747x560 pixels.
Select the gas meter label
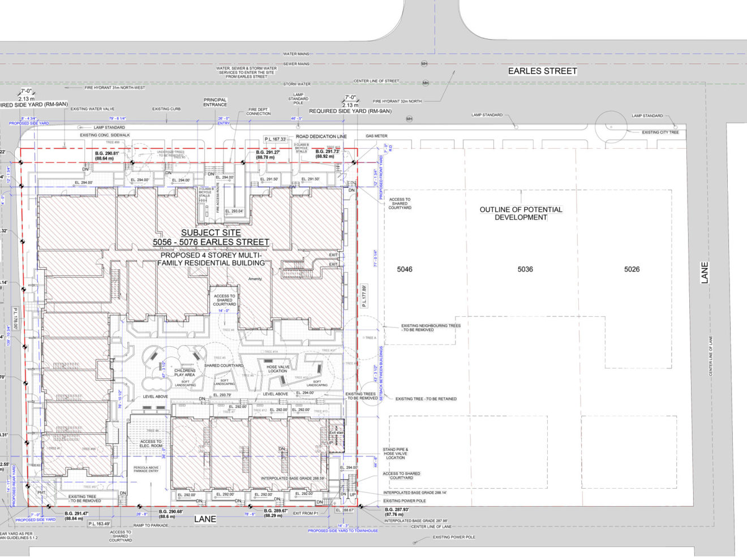tap(376, 136)
